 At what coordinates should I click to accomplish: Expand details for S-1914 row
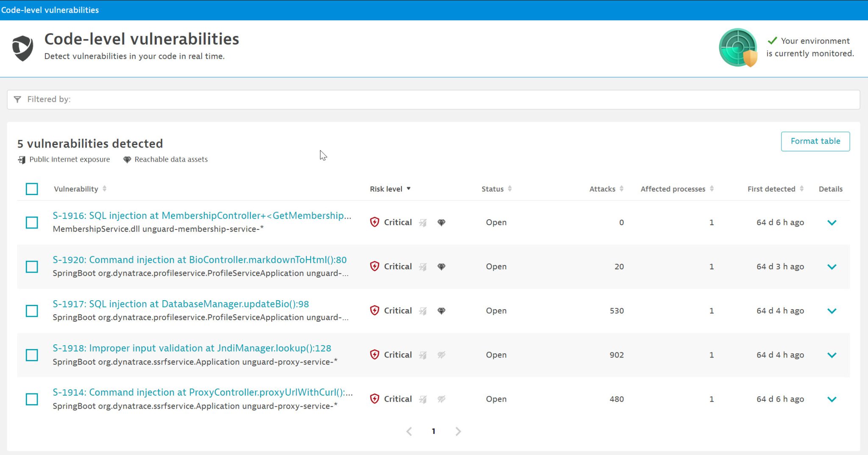pyautogui.click(x=832, y=399)
